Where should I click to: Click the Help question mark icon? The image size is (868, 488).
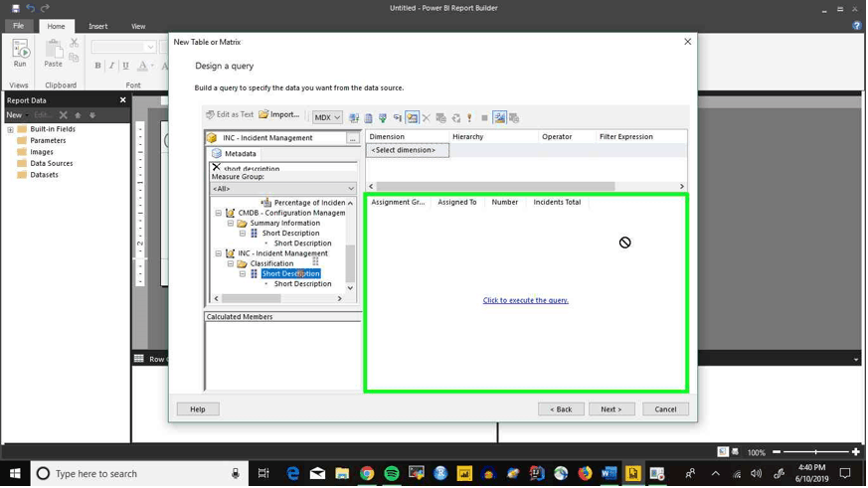point(856,26)
